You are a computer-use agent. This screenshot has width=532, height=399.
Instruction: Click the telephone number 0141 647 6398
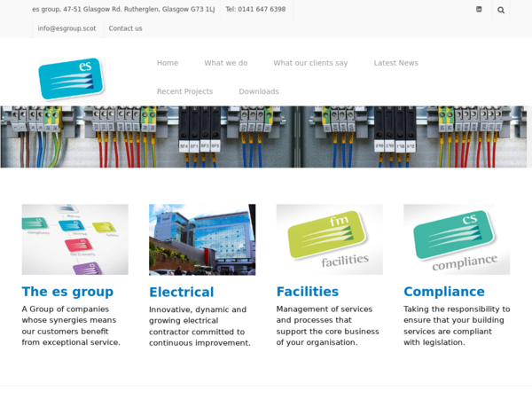[255, 10]
